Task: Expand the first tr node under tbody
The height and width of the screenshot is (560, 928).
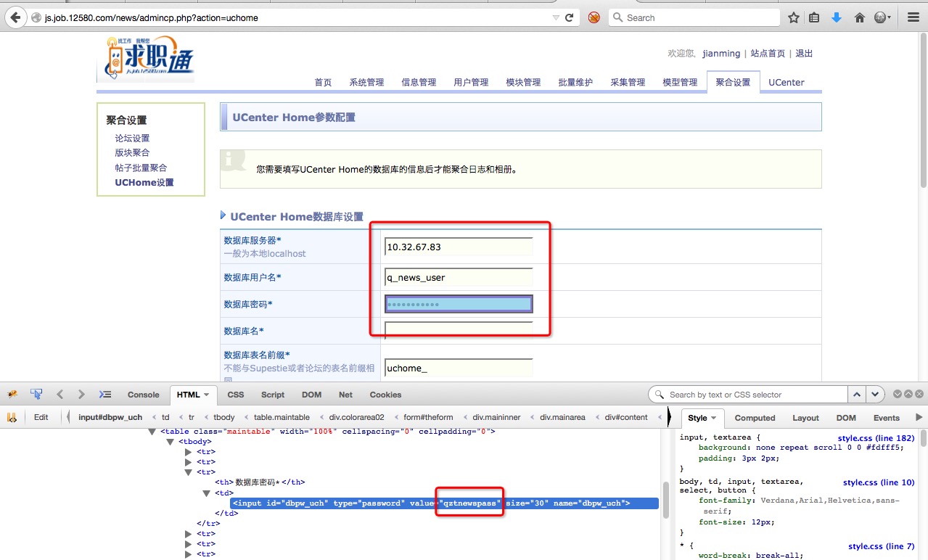Action: tap(189, 452)
